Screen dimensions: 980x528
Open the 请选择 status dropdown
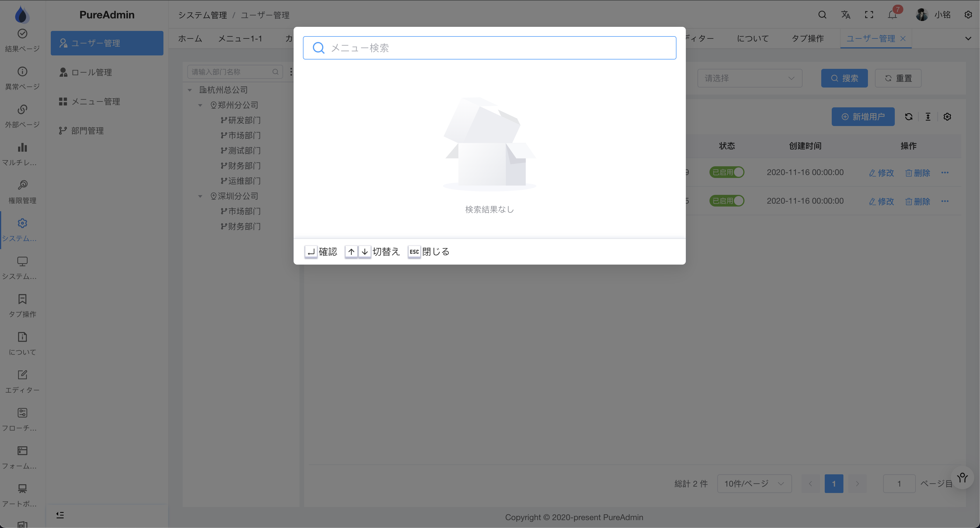[x=749, y=78]
